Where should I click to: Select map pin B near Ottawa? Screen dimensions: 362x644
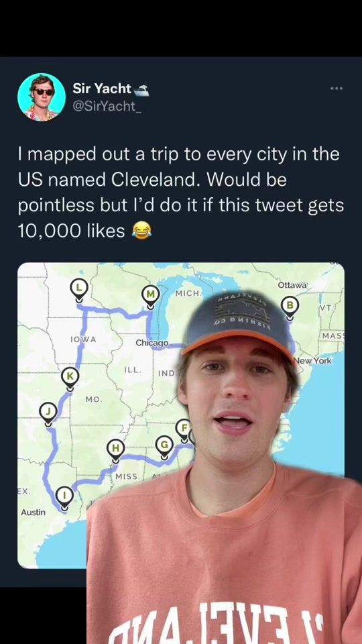tap(290, 307)
